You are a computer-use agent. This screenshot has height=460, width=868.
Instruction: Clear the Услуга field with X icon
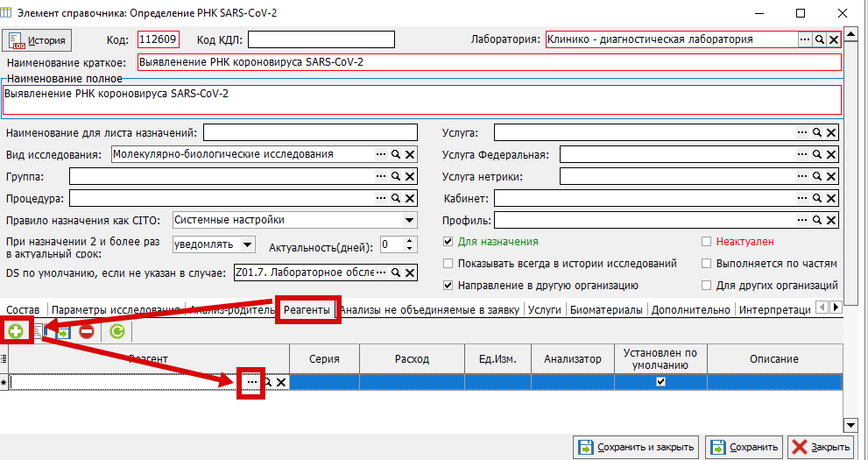tap(831, 132)
